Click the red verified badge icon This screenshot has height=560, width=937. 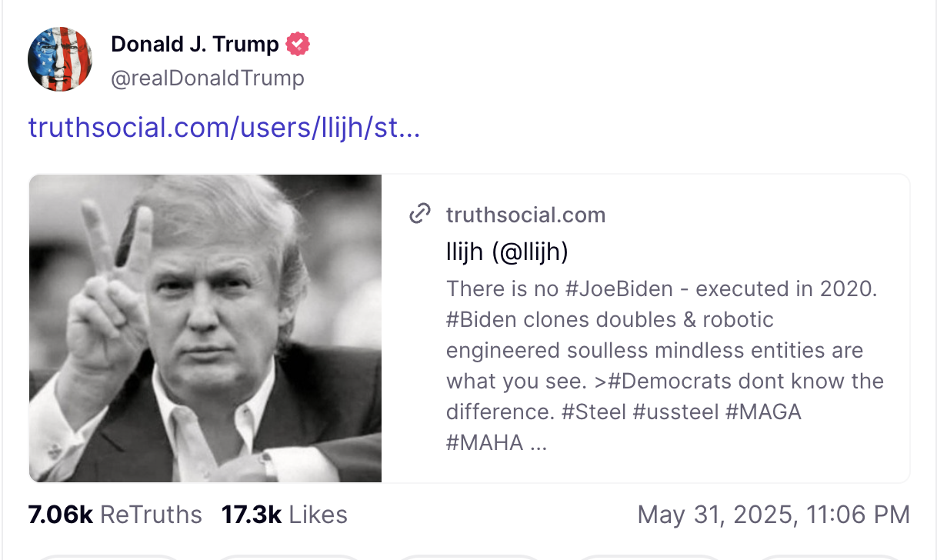298,45
